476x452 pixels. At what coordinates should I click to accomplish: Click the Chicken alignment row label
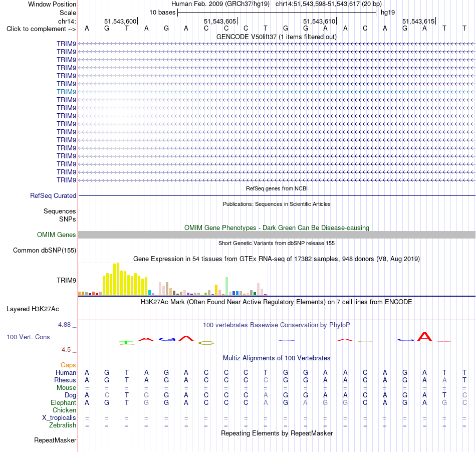click(64, 410)
